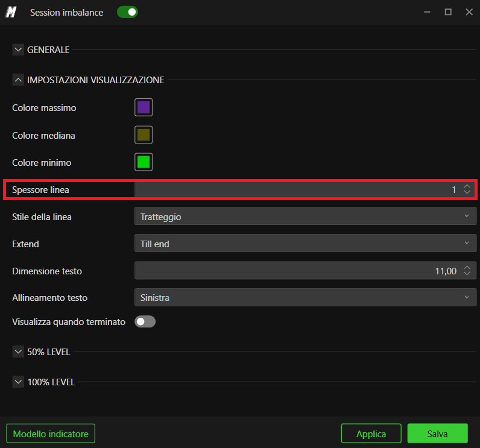480x448 pixels.
Task: Open Colore minimo green swatch
Action: click(144, 162)
